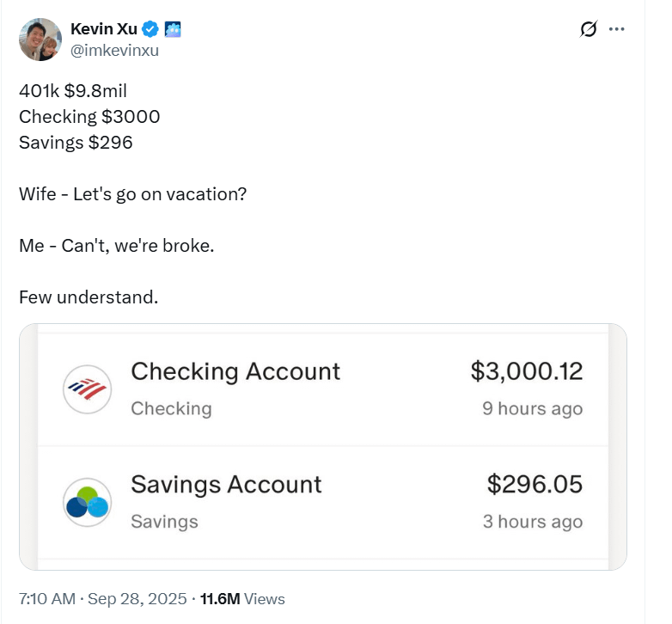Click the 11.6M Views count
The image size is (672, 624).
tap(242, 599)
